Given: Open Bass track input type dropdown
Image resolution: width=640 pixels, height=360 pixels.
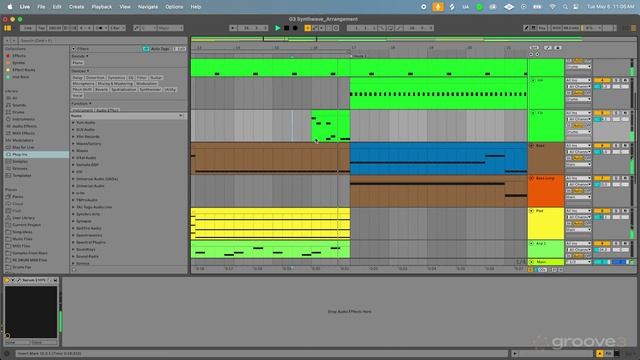Looking at the screenshot, I should [x=578, y=146].
